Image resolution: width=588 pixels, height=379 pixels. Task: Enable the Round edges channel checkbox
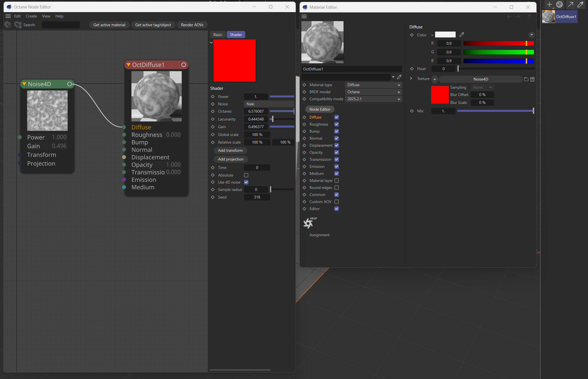click(337, 188)
